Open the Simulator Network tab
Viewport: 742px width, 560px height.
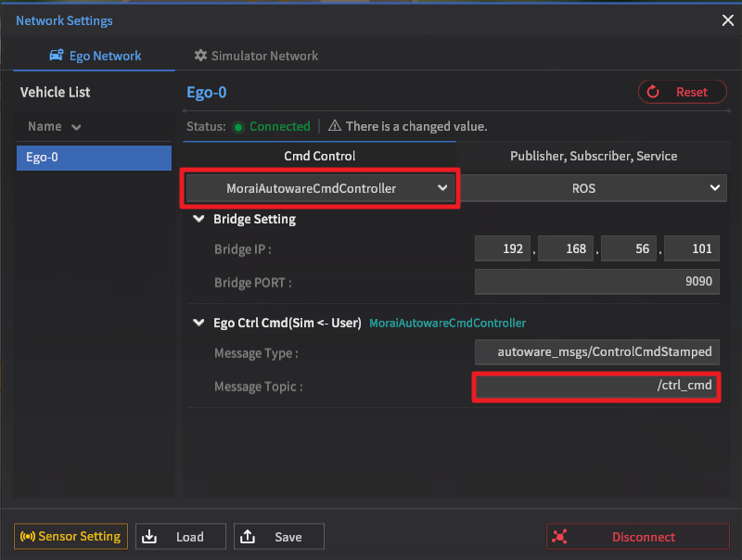click(x=256, y=56)
